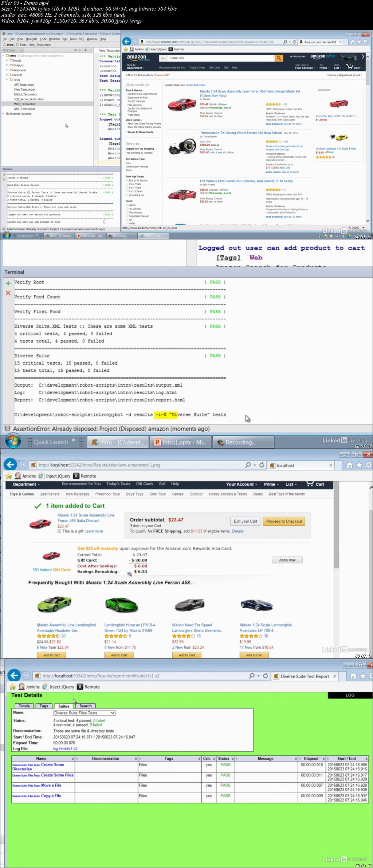Open intro PyCharm item in enlarged taskbar
373x868 pixels.
click(117, 442)
